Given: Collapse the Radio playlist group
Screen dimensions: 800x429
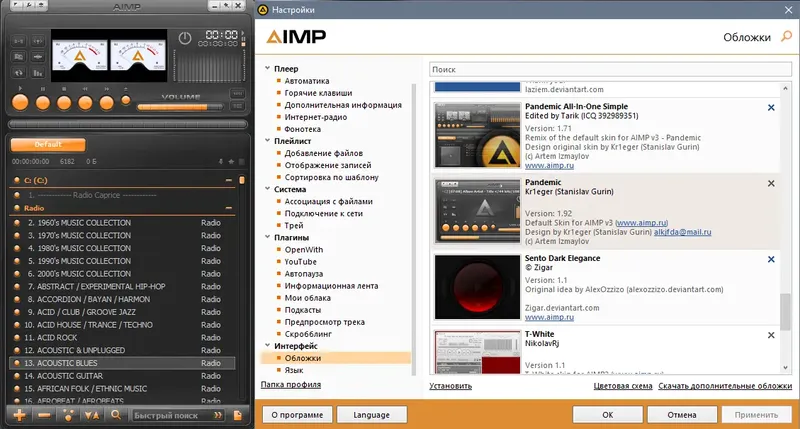Looking at the screenshot, I should [229, 208].
